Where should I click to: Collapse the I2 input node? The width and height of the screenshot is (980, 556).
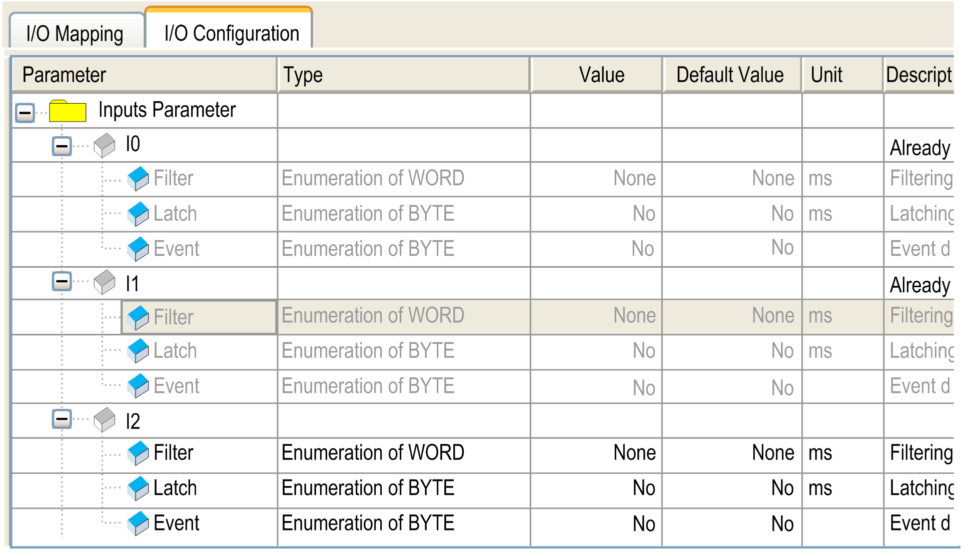62,419
